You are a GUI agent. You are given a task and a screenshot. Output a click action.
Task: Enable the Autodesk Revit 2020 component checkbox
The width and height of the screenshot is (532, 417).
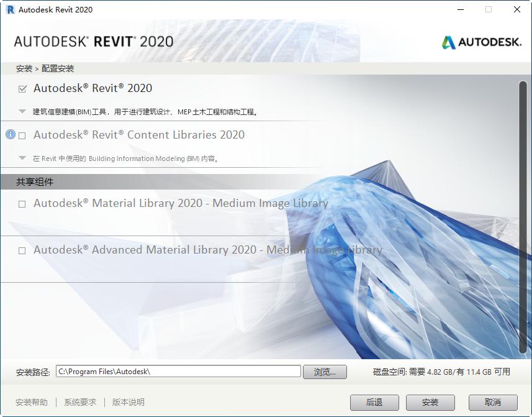(23, 88)
